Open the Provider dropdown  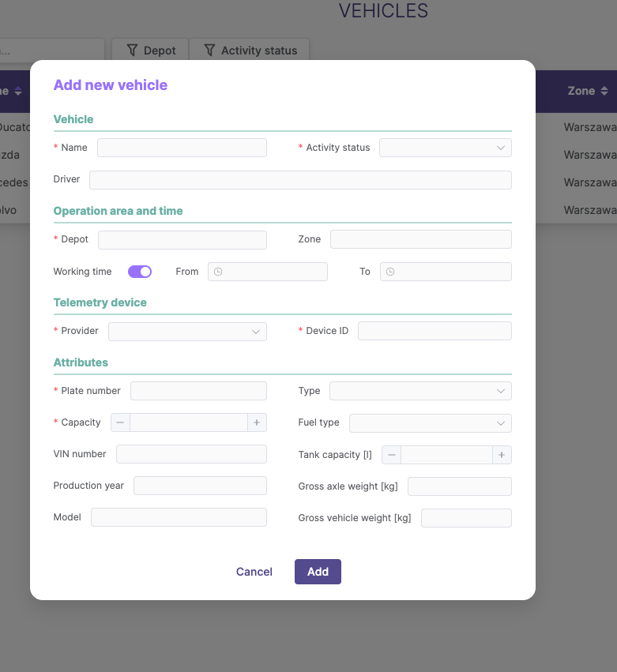[187, 332]
